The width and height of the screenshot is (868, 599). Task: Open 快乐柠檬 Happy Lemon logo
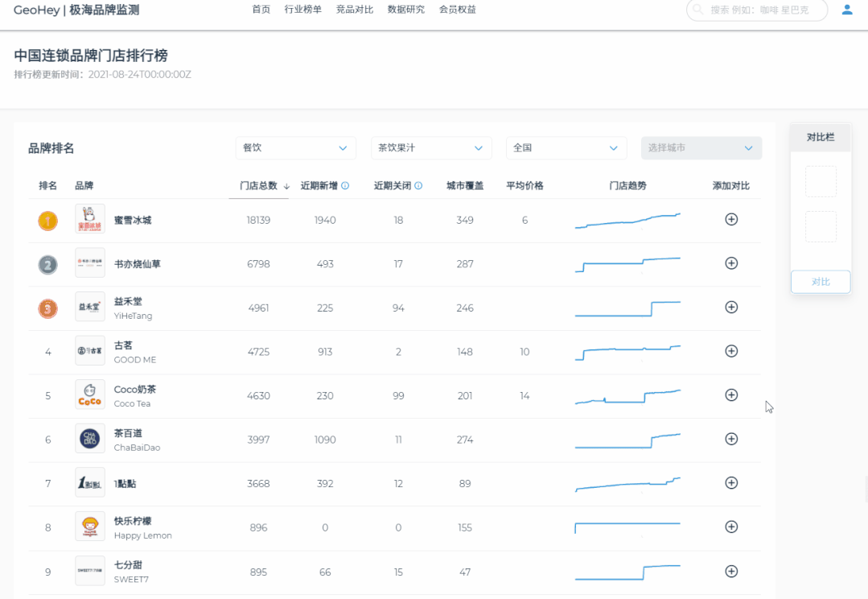pyautogui.click(x=89, y=527)
